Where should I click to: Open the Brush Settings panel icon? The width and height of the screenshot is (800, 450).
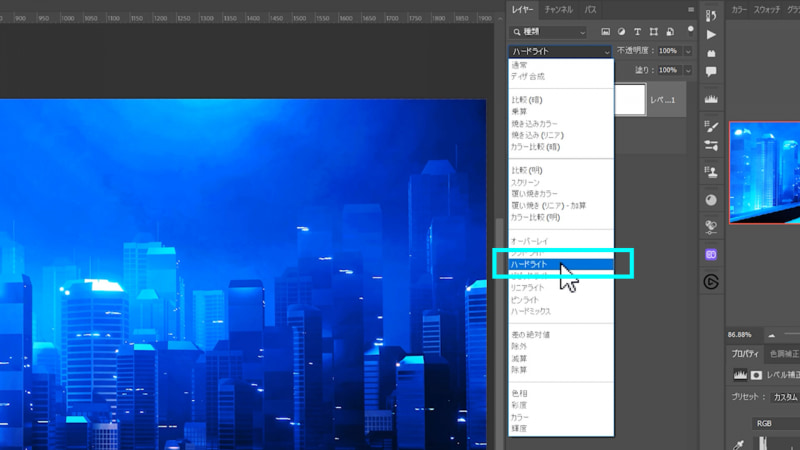click(711, 145)
